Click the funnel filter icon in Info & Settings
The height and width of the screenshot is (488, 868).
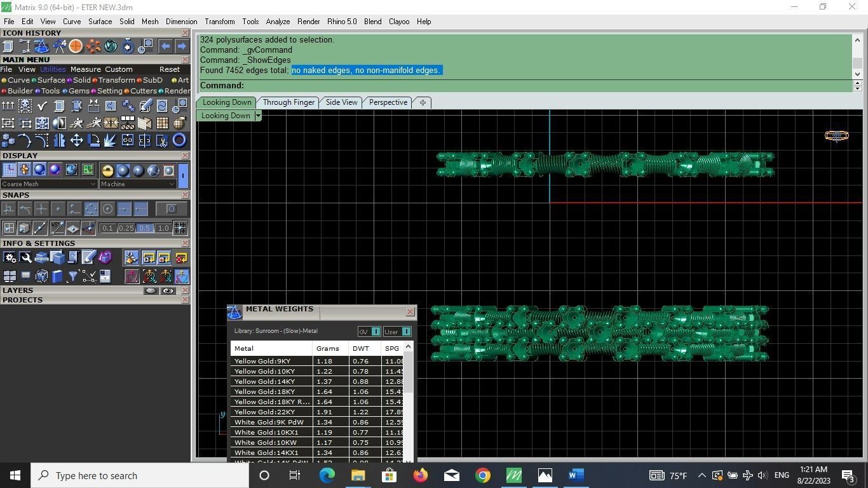[73, 276]
